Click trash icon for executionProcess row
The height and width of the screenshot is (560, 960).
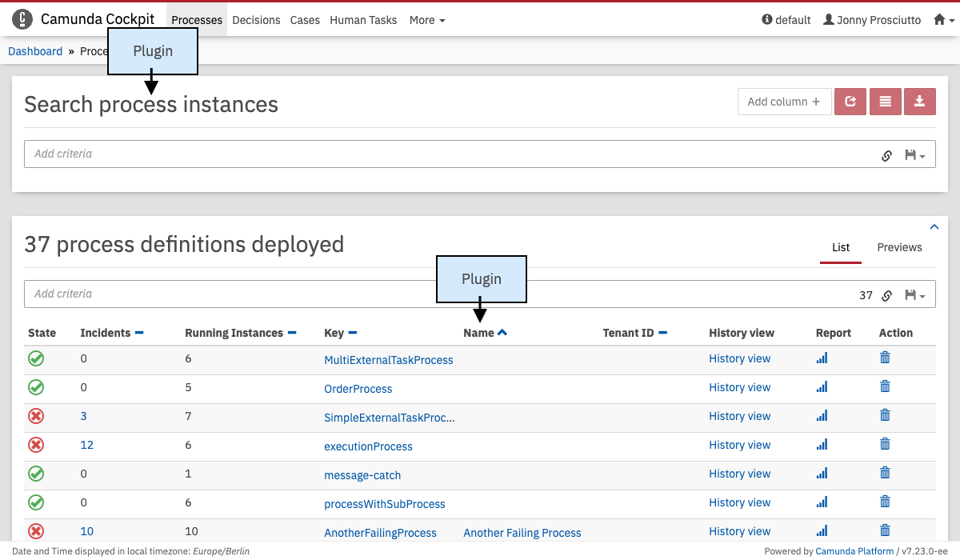coord(885,445)
